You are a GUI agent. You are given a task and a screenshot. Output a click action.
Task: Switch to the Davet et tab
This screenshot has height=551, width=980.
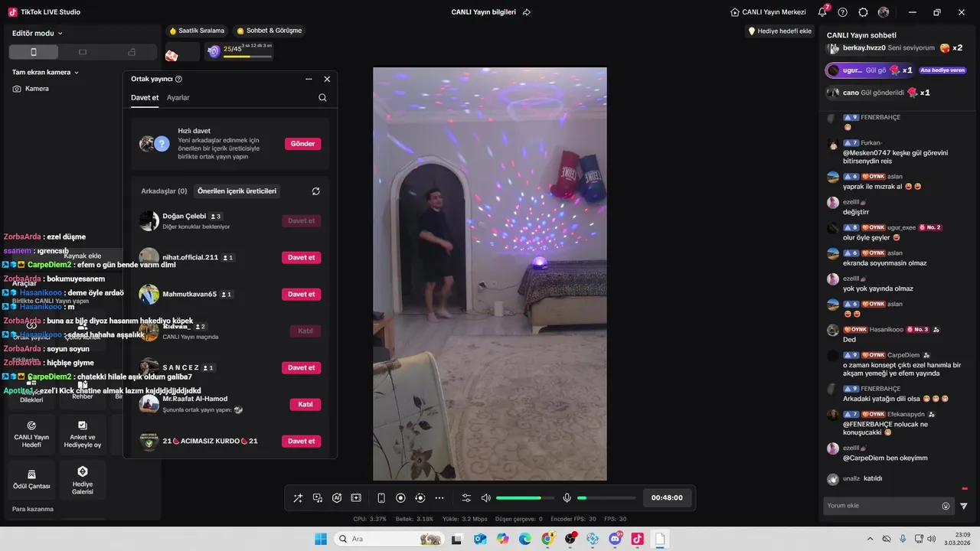pos(145,98)
